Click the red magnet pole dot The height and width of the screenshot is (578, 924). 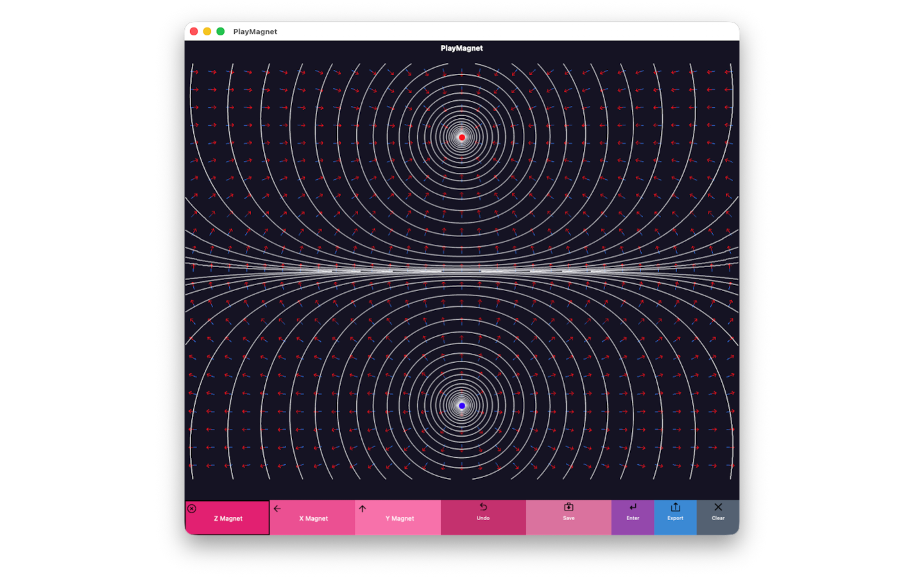[462, 137]
